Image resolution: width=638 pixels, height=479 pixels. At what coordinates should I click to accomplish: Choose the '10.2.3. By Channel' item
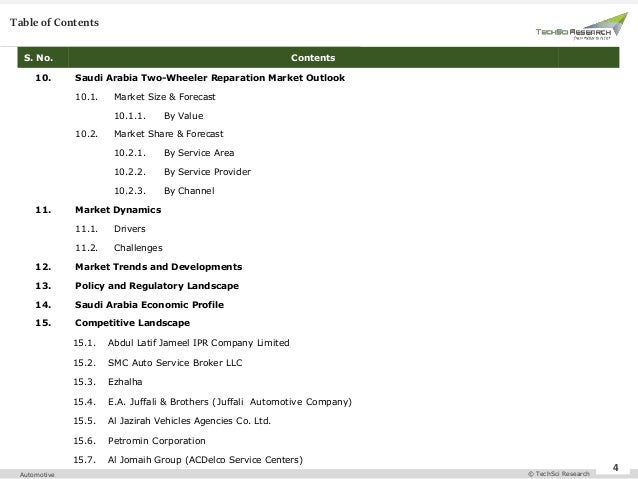click(x=164, y=191)
